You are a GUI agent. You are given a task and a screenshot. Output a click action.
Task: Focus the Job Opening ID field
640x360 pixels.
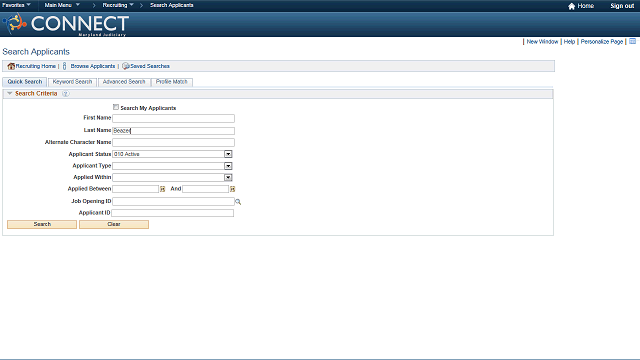click(x=173, y=202)
